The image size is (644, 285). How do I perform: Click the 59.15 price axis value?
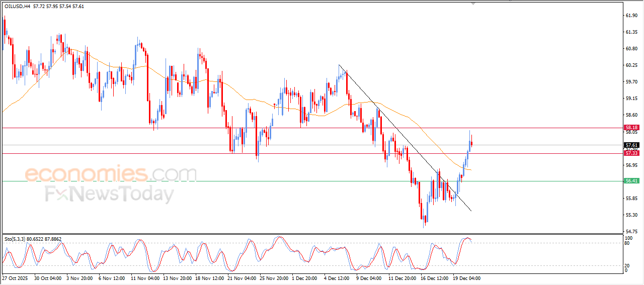632,99
